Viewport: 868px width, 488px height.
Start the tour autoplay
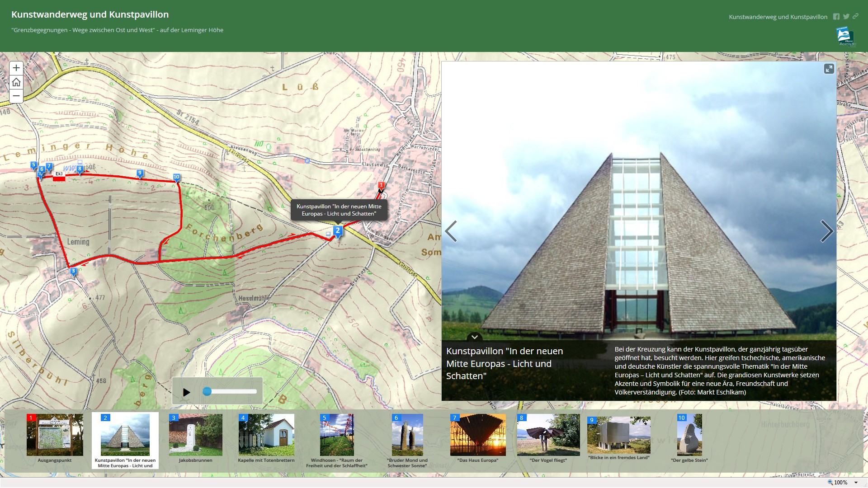[186, 392]
